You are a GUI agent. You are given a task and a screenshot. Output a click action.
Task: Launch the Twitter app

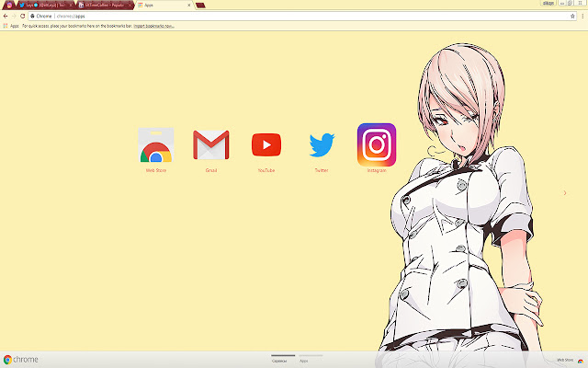322,145
